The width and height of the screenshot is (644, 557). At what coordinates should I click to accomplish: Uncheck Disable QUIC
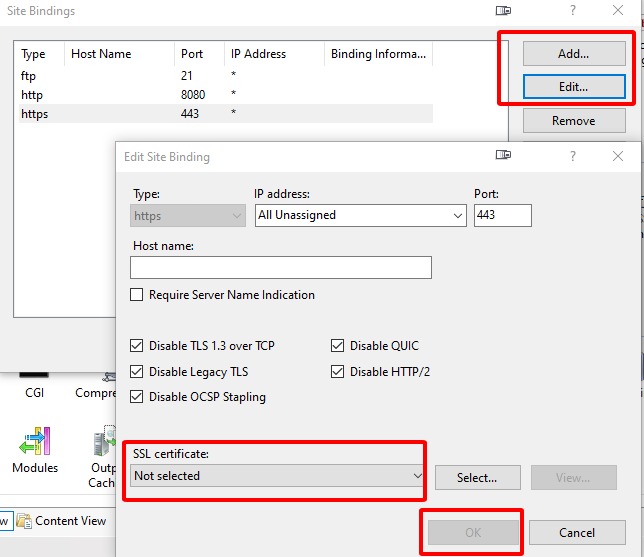(x=337, y=346)
